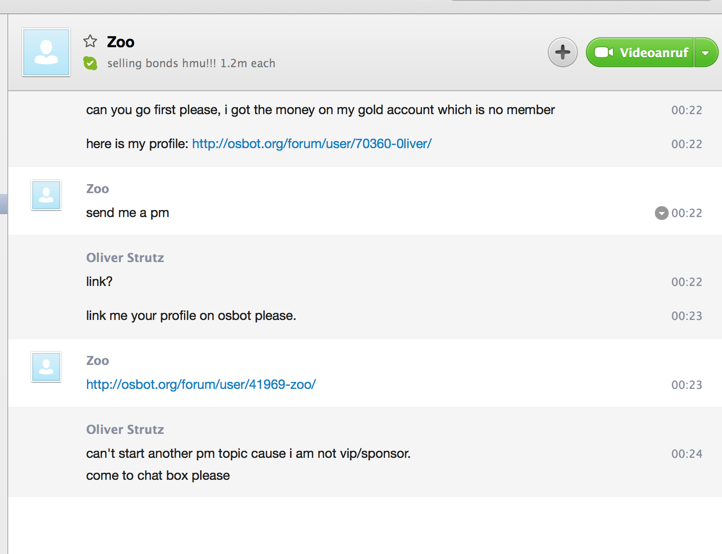Expand the Videoanruf call options dropdown
The width and height of the screenshot is (722, 554).
pos(706,53)
